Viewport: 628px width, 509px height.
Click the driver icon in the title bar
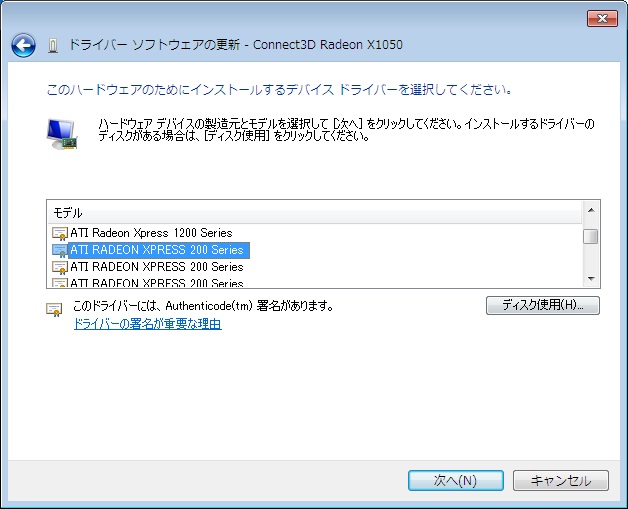click(x=53, y=46)
